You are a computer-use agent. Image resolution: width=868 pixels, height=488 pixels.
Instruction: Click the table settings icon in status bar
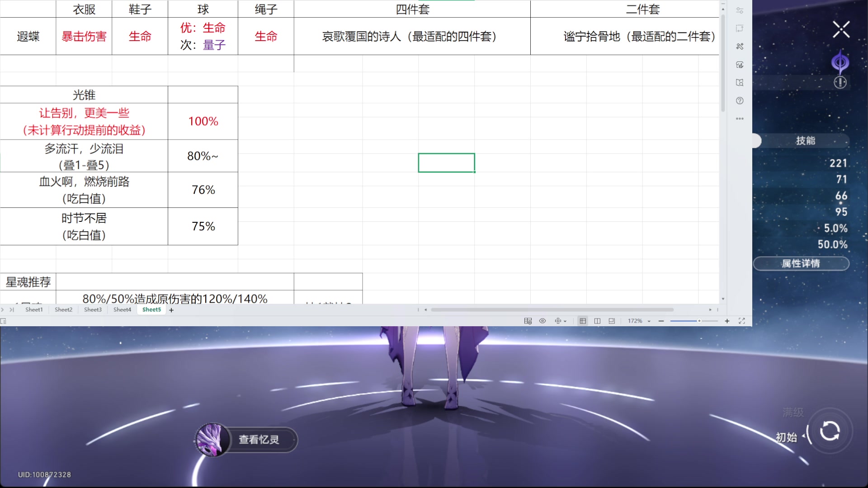tap(528, 321)
